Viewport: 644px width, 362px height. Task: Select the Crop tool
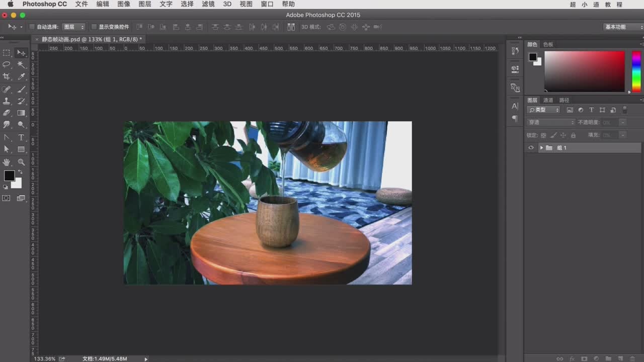click(x=7, y=77)
